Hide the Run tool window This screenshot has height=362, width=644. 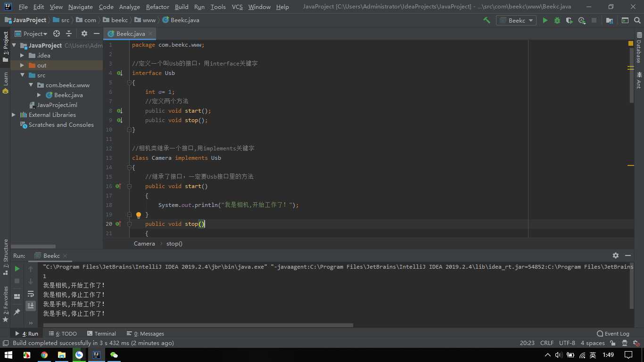628,255
